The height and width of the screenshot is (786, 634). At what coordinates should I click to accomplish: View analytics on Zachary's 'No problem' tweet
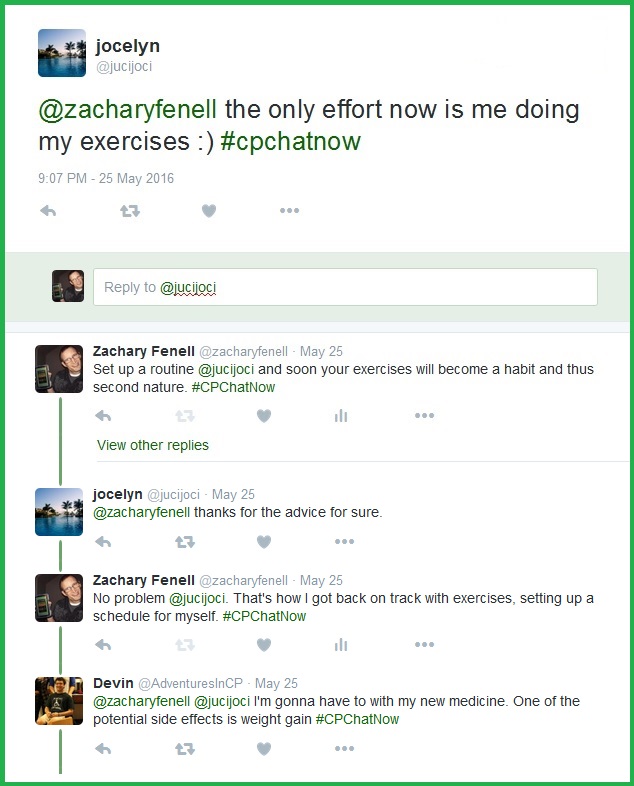[x=341, y=645]
